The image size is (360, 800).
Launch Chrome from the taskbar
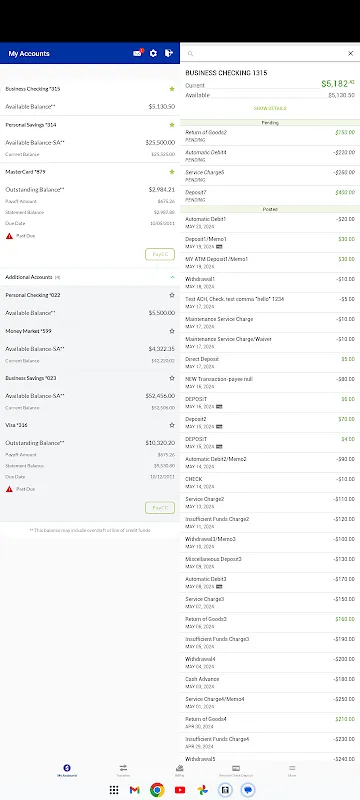pyautogui.click(x=157, y=790)
